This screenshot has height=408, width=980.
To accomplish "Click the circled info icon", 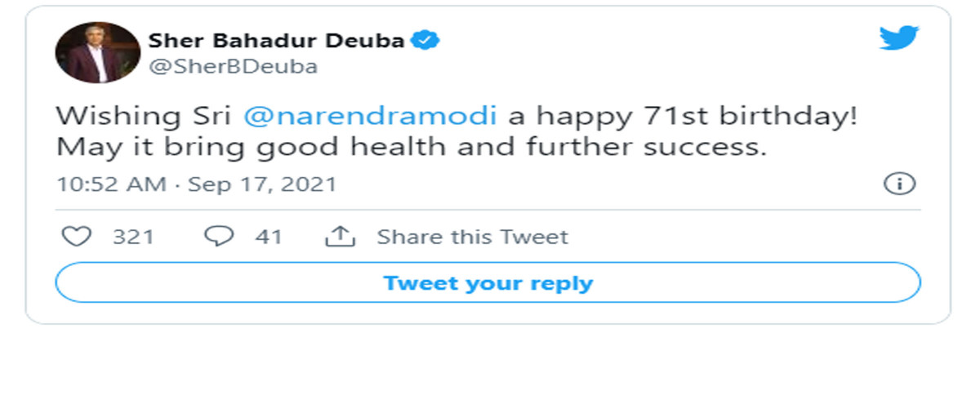I will click(x=899, y=184).
